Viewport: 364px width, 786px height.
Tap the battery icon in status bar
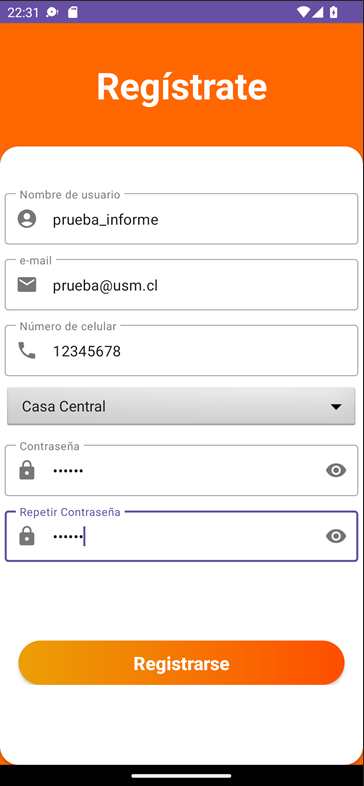pos(334,12)
